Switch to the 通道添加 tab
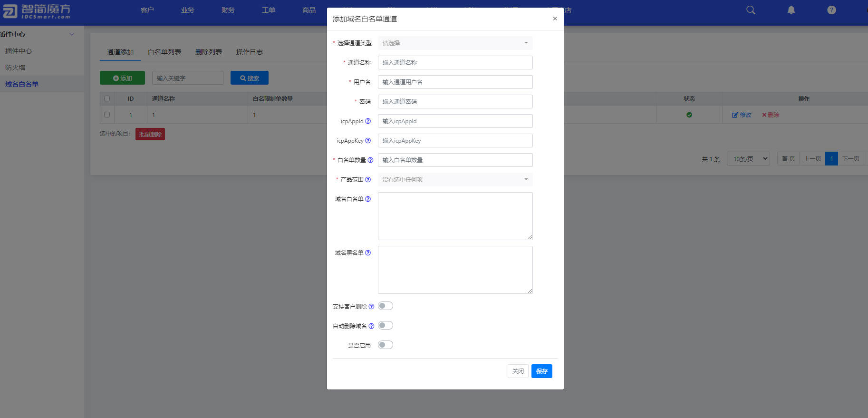The height and width of the screenshot is (418, 868). [120, 52]
